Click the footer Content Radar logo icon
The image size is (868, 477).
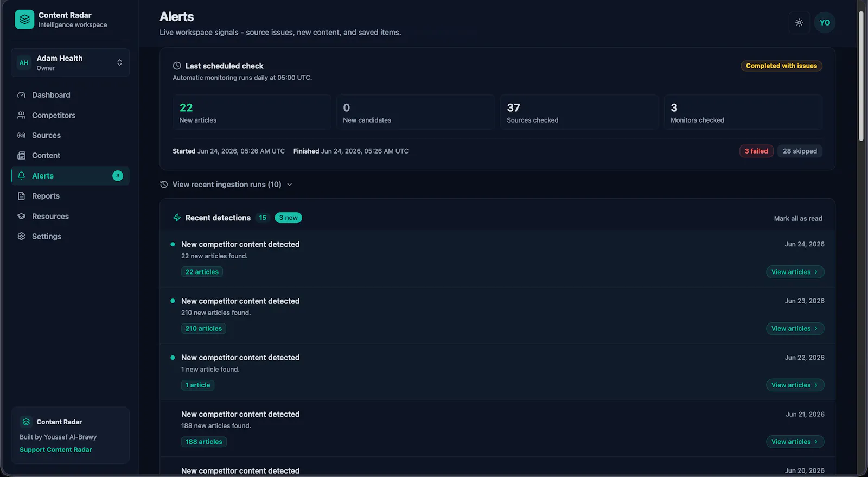26,422
